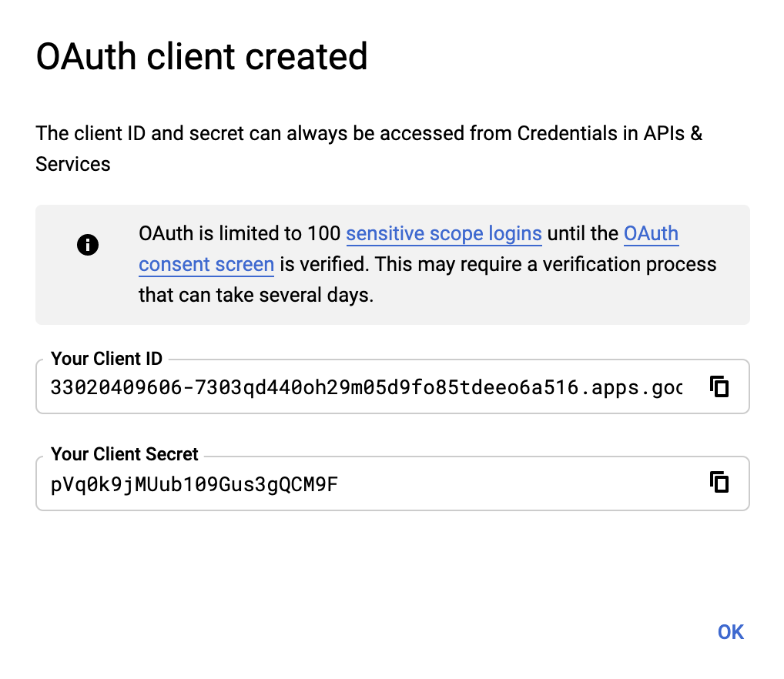Click the word 'Services' in the description

(73, 164)
